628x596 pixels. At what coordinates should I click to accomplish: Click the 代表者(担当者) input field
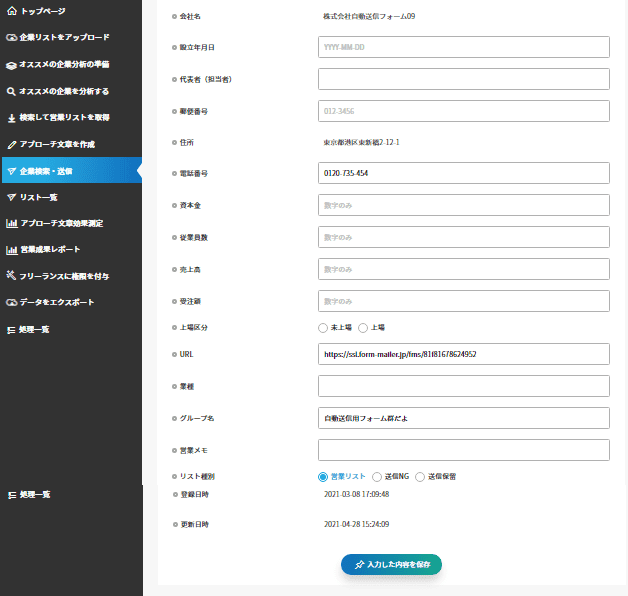tap(464, 79)
